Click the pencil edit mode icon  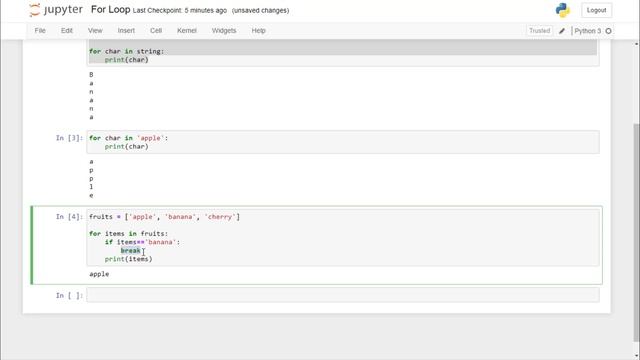click(x=562, y=31)
